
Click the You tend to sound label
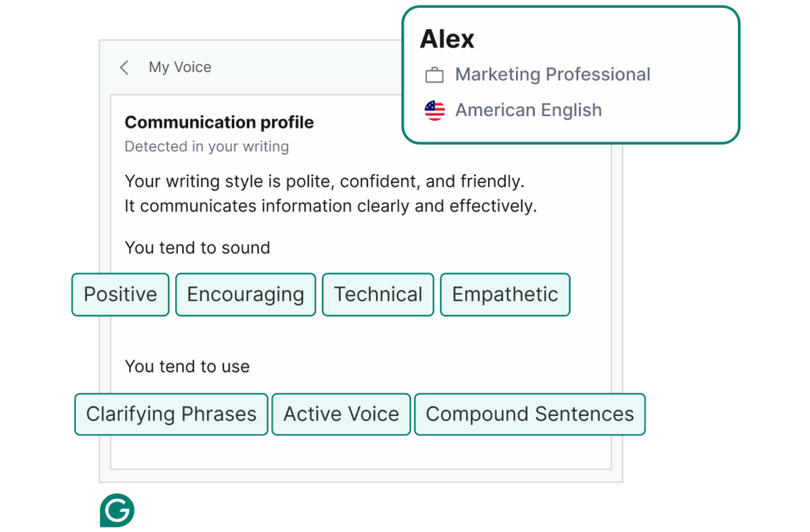click(x=197, y=248)
